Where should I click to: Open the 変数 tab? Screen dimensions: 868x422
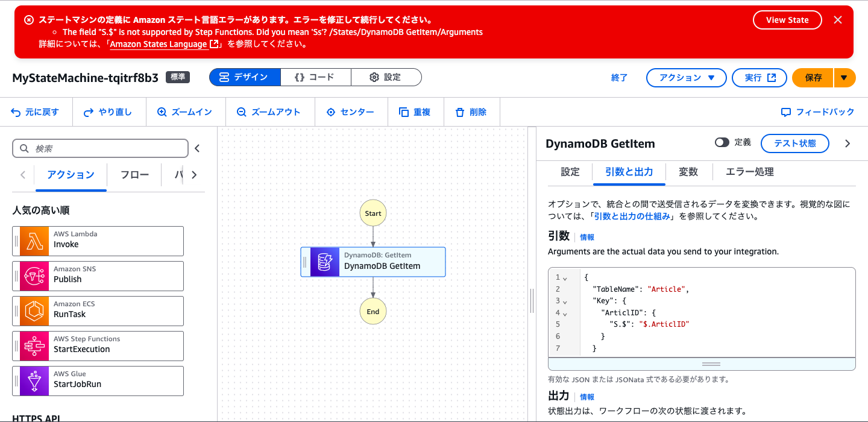(x=688, y=172)
